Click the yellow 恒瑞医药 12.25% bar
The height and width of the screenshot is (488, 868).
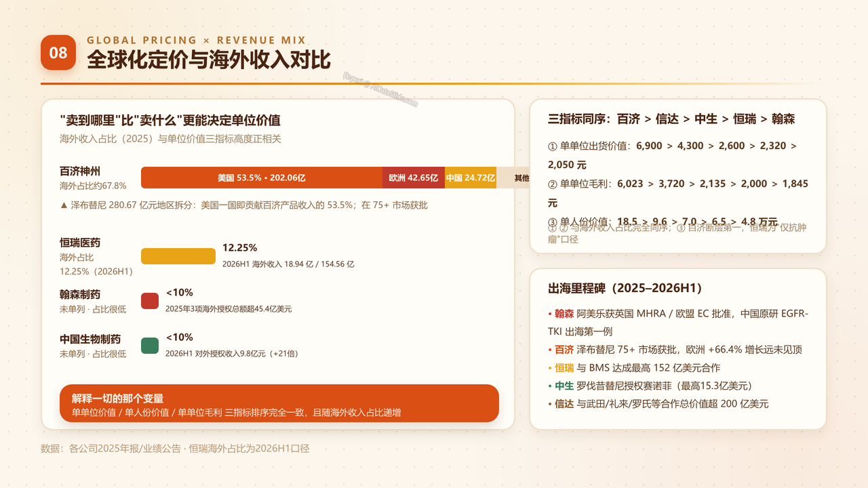pos(178,256)
